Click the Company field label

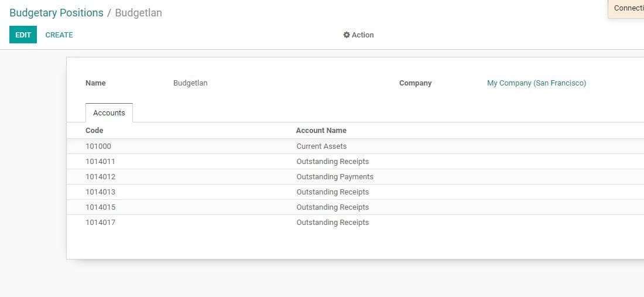tap(415, 83)
